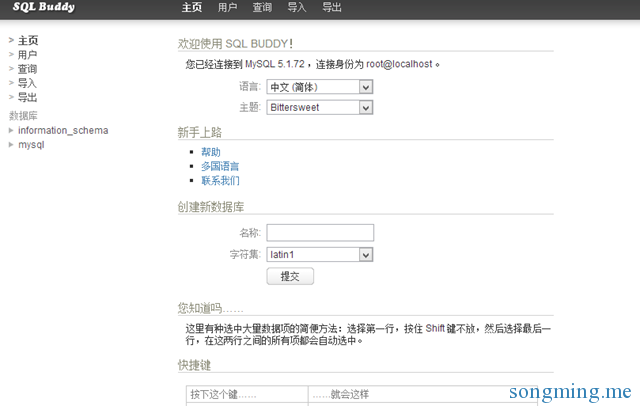
Task: Click the SQL Buddy logo
Action: click(x=43, y=8)
